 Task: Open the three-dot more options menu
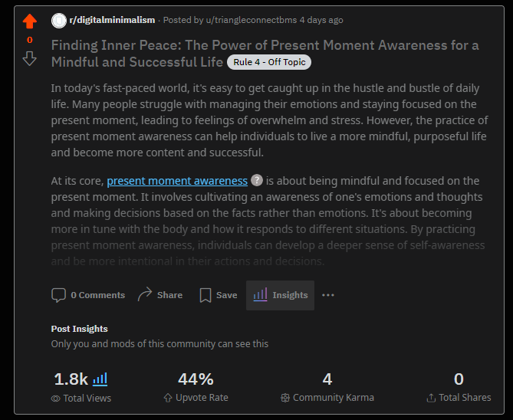328,295
